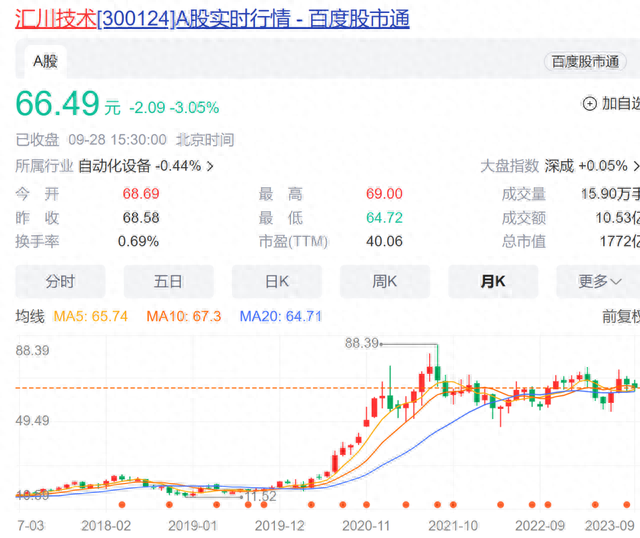Screen dimensions: 640x538
Task: Click the 2023-09 date axis label
Action: (610, 526)
